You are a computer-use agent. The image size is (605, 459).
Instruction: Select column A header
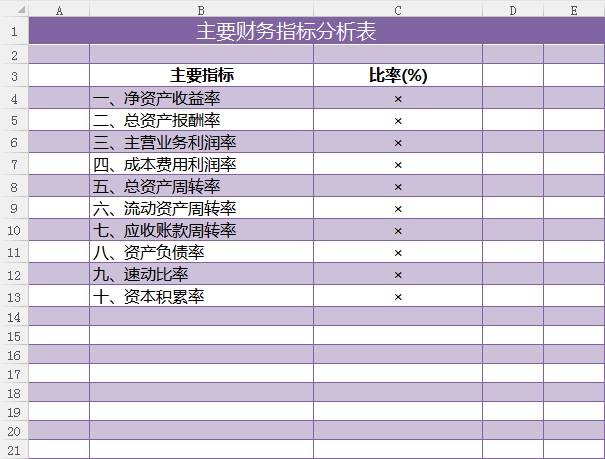59,10
